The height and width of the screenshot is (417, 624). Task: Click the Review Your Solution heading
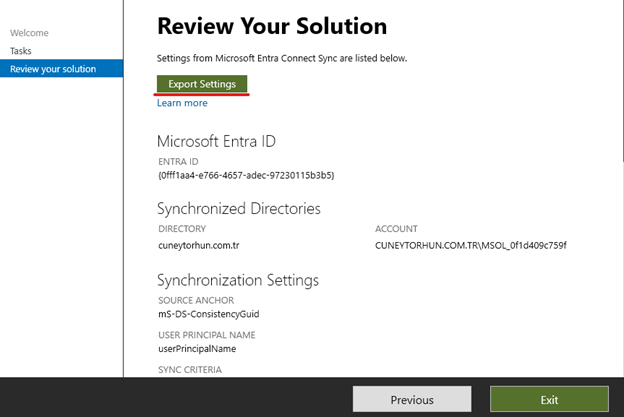pyautogui.click(x=272, y=27)
